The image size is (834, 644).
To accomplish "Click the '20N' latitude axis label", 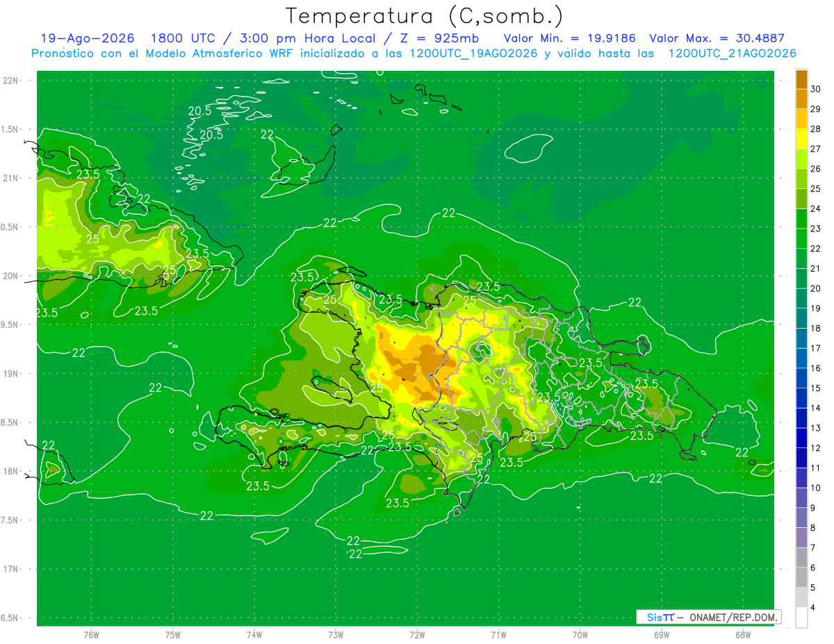I will [x=11, y=276].
